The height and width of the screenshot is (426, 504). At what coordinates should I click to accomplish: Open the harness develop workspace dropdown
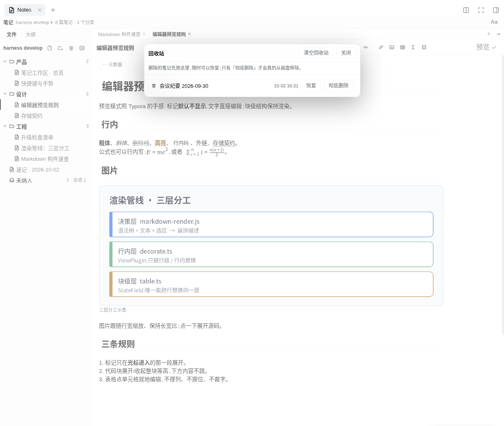click(34, 22)
